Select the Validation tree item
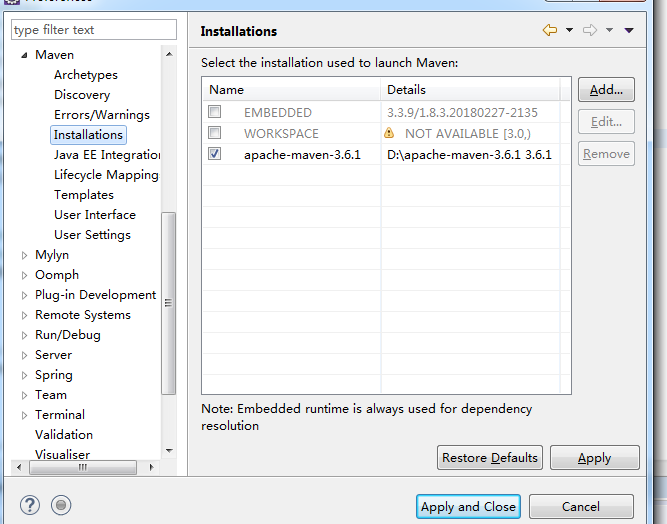The image size is (667, 524). pos(64,435)
